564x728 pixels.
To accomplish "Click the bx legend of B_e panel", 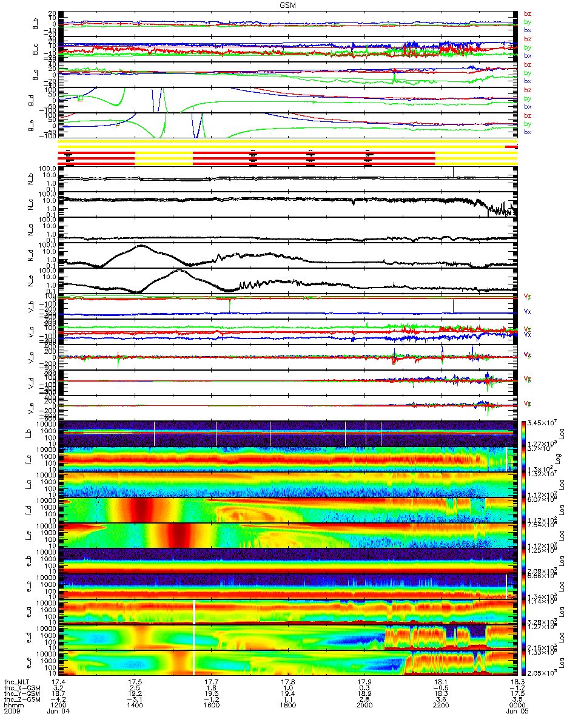I will tap(528, 132).
